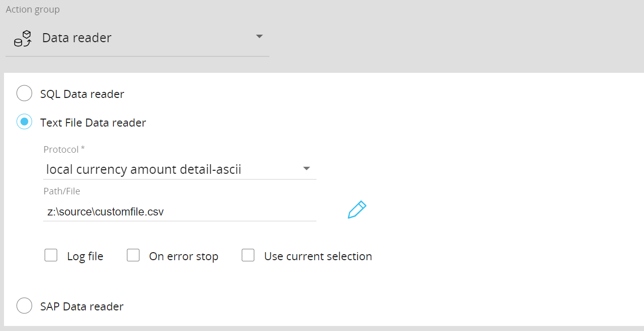Click the 'Log file' label text

85,256
